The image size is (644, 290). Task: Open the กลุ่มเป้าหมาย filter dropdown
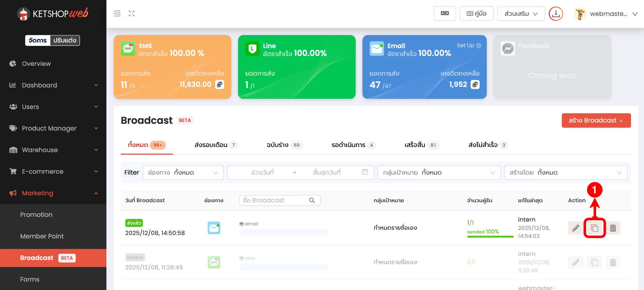[439, 172]
